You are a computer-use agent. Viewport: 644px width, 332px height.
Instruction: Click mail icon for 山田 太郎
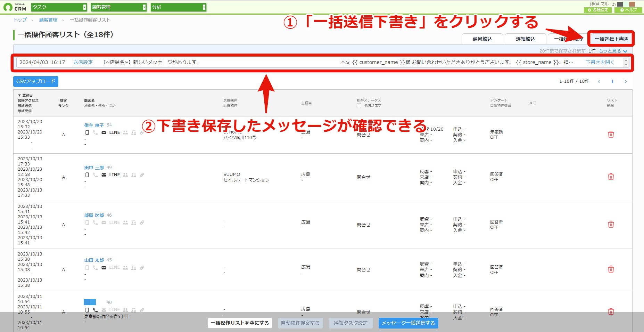click(104, 268)
